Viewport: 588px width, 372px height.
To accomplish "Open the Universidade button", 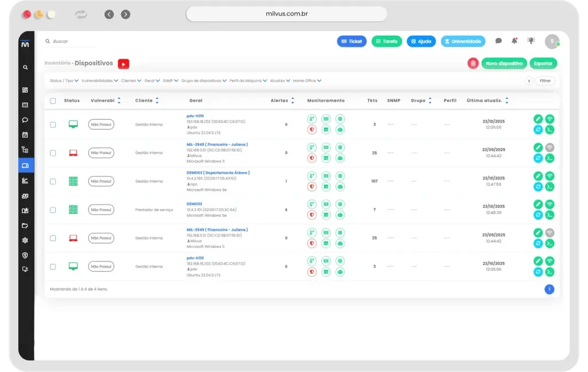I will point(463,41).
